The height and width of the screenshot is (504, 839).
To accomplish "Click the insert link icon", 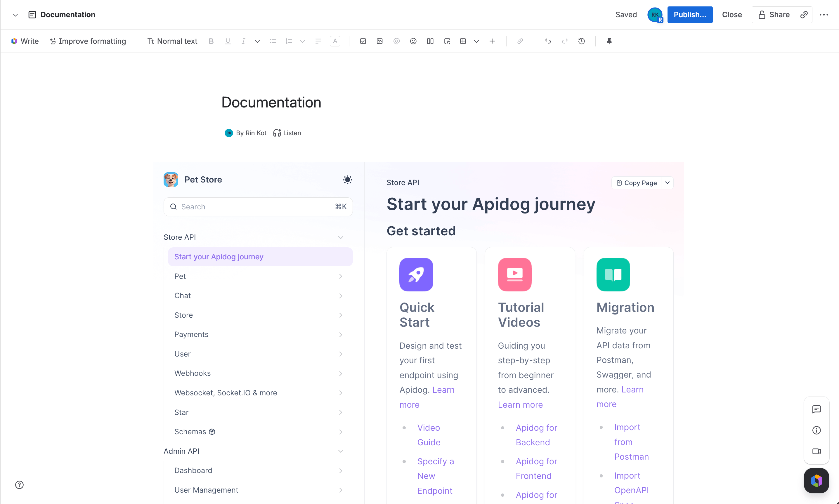I will 520,41.
